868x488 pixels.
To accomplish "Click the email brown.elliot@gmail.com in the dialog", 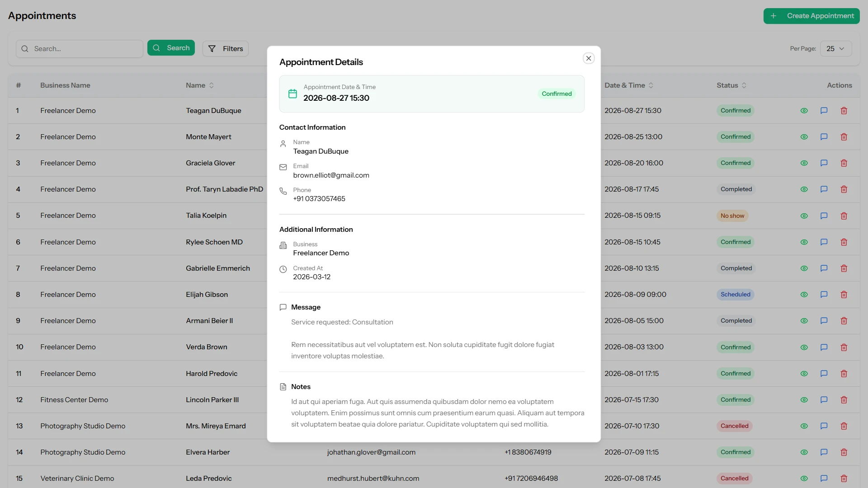I will point(331,175).
